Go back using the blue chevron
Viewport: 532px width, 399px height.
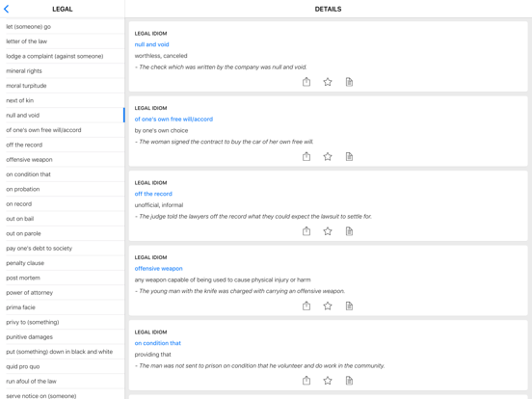click(x=7, y=9)
